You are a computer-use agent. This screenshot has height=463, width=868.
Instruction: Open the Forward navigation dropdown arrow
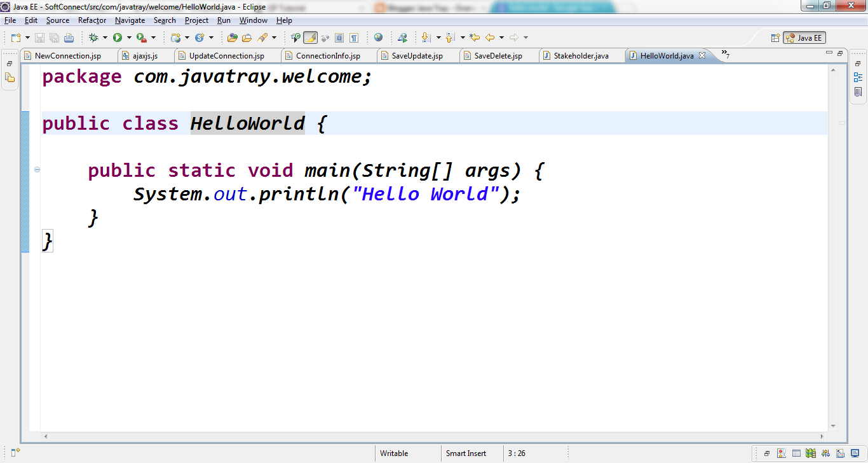click(x=526, y=37)
